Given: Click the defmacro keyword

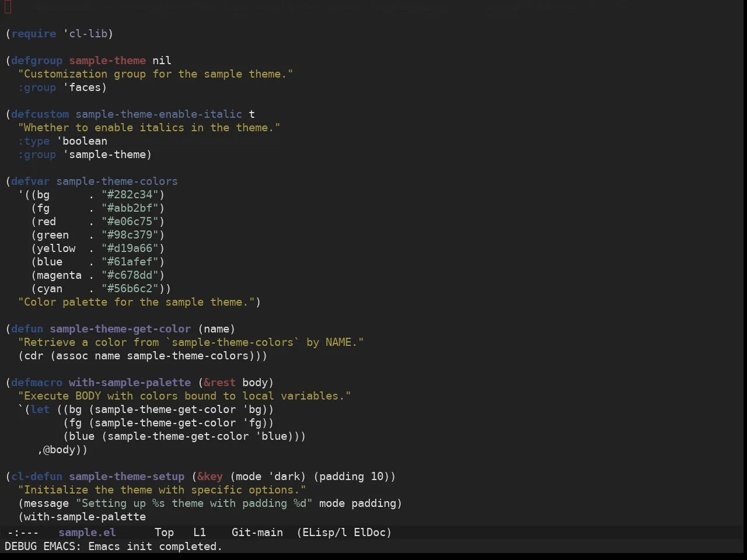Looking at the screenshot, I should coord(37,383).
